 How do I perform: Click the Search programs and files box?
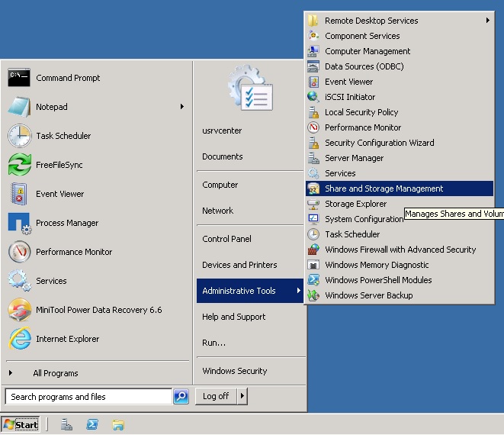pyautogui.click(x=88, y=397)
